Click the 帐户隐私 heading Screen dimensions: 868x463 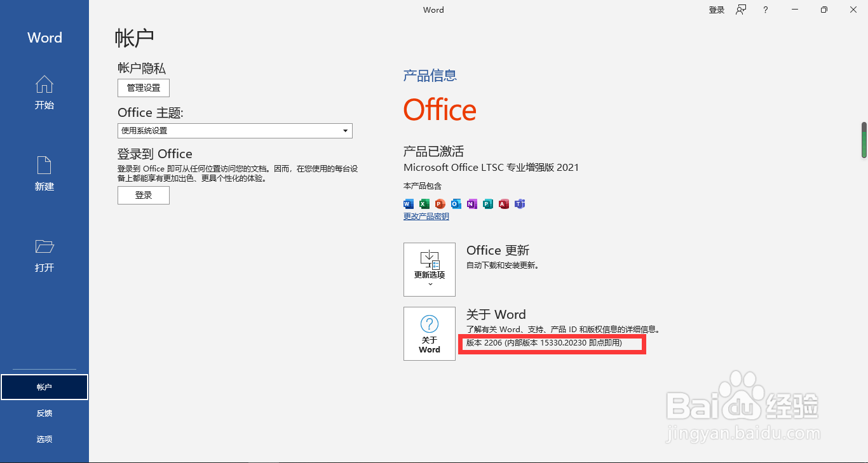point(142,68)
